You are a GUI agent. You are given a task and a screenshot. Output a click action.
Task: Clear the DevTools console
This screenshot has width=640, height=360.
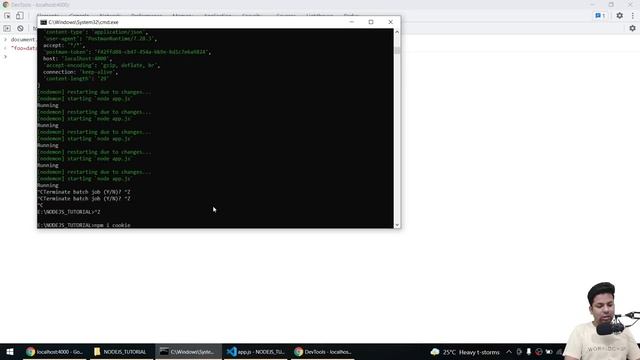(20, 28)
